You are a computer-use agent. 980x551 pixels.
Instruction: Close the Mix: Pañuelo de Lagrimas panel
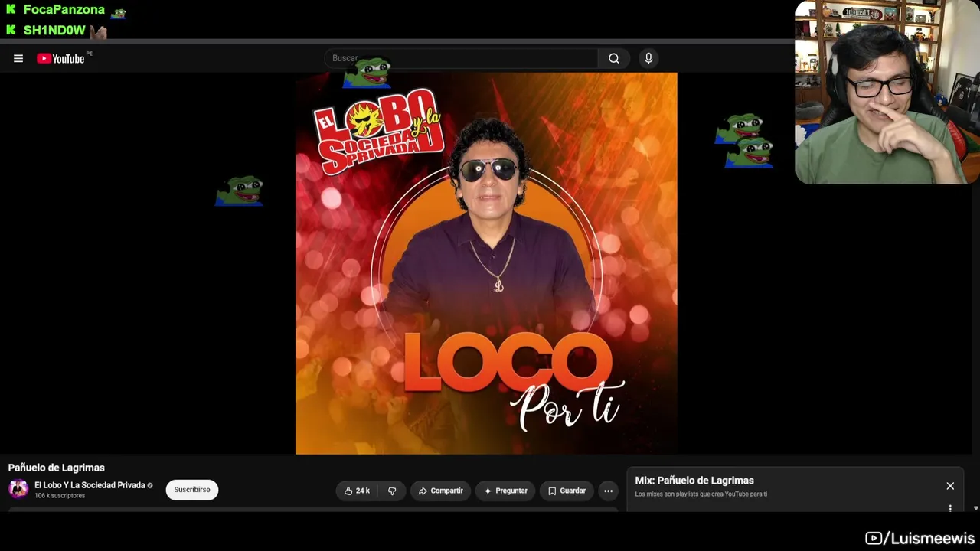(x=950, y=486)
